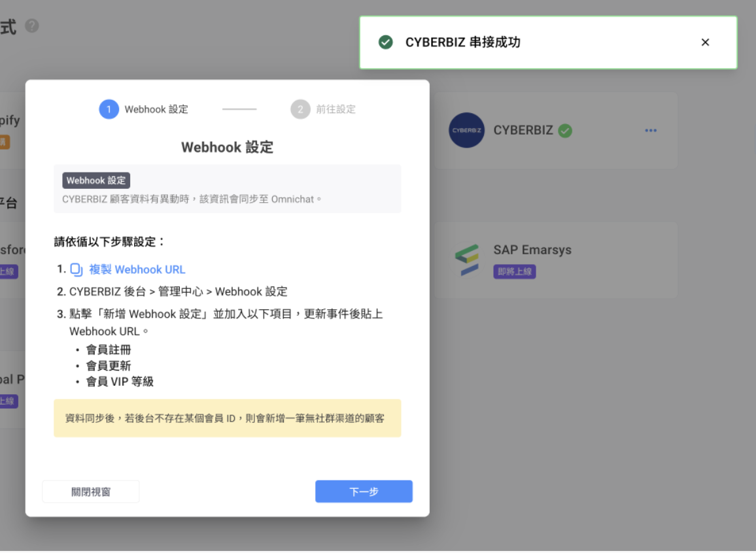Click the dark Webhook 設定 tag

pos(96,180)
